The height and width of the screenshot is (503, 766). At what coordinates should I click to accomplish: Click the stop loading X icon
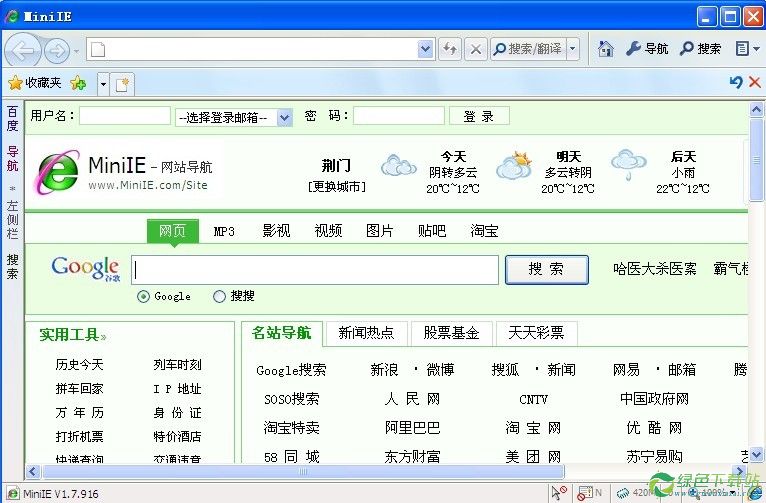click(476, 49)
